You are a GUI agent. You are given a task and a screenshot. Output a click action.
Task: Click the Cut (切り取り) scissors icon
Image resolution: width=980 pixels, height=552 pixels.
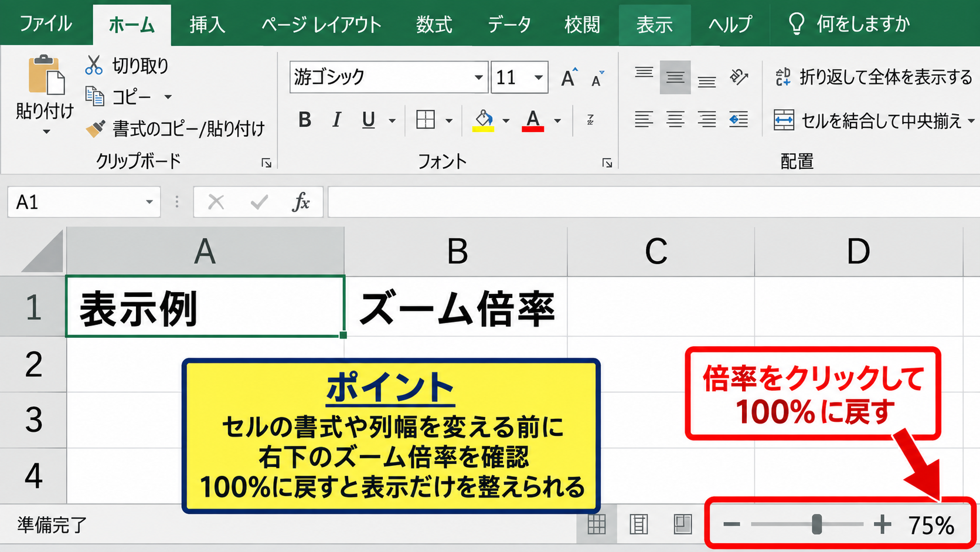coord(94,65)
